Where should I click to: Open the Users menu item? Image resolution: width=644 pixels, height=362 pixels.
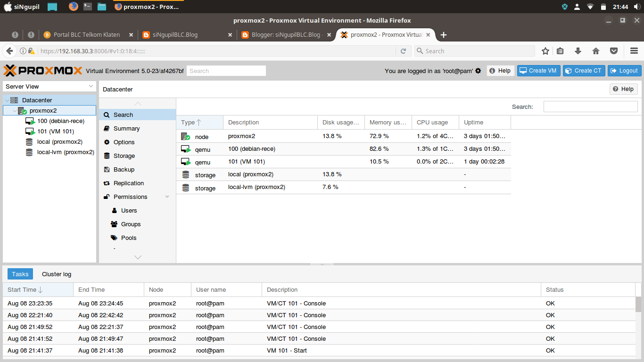pyautogui.click(x=137, y=210)
